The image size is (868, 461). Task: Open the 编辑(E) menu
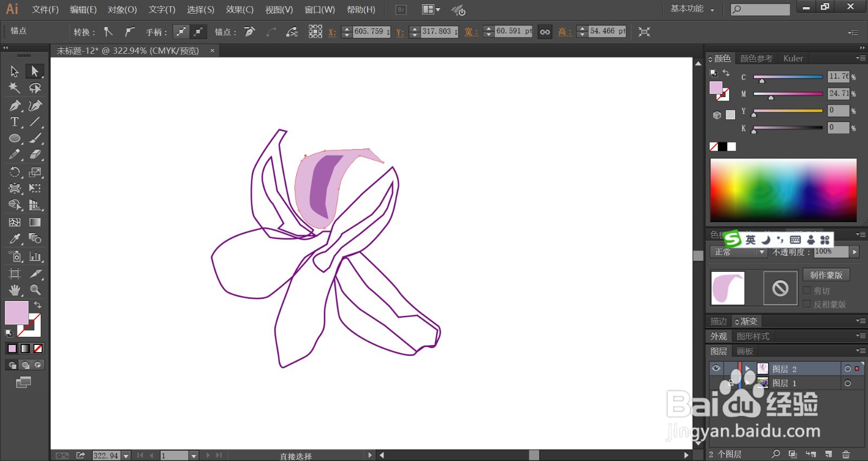pyautogui.click(x=83, y=9)
